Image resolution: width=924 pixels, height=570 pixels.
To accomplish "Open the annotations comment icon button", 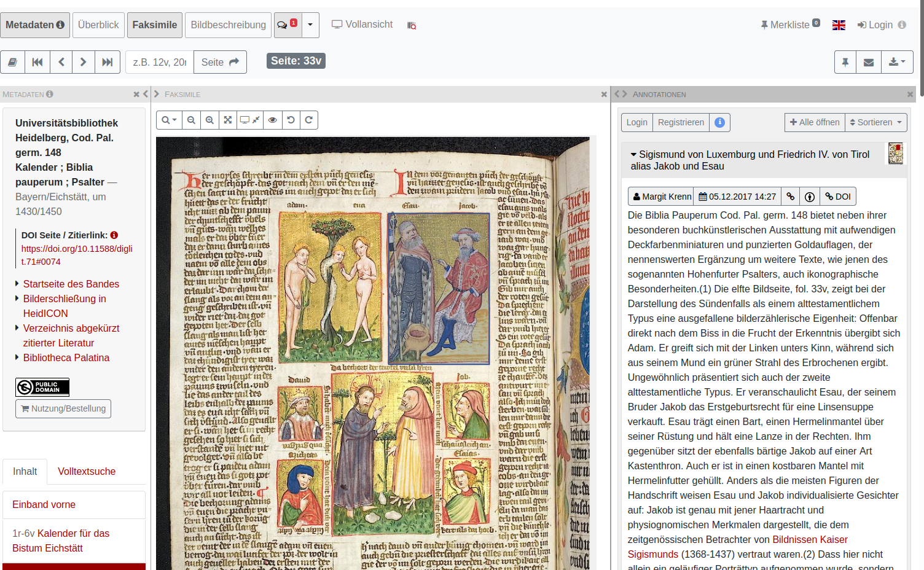I will pos(288,25).
